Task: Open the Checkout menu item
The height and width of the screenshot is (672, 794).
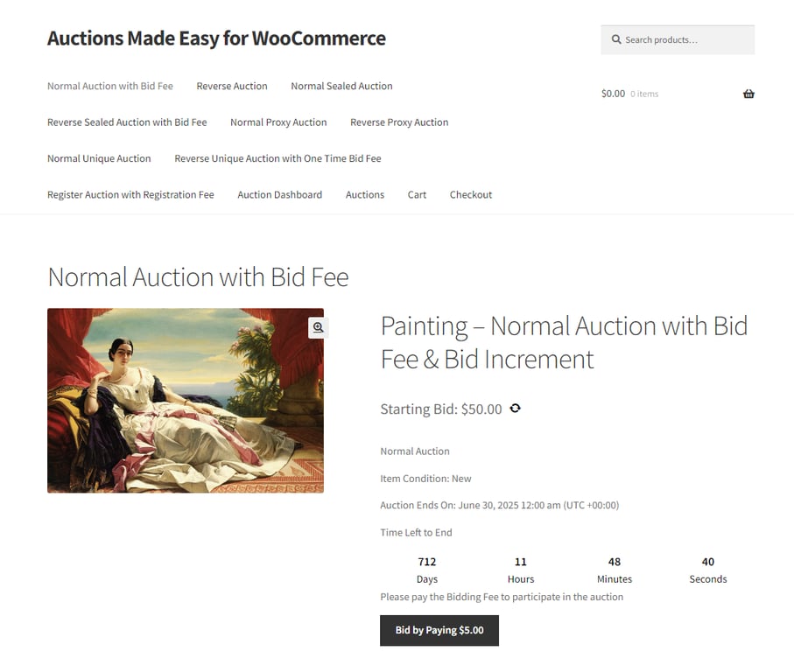Action: (470, 194)
